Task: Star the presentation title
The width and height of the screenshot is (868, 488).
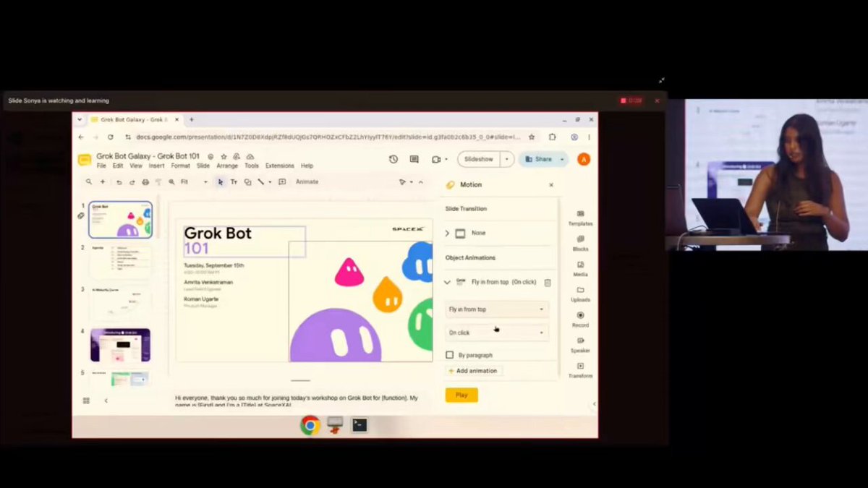Action: pyautogui.click(x=224, y=156)
